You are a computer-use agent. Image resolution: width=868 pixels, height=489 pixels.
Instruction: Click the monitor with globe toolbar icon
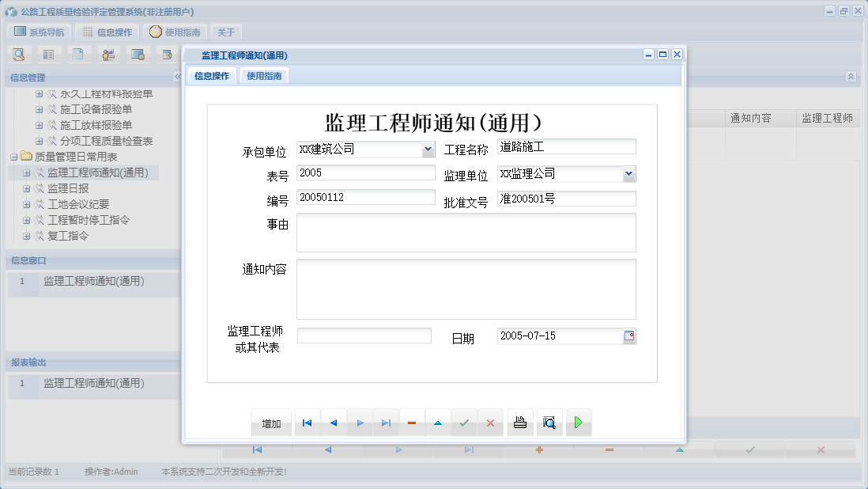139,54
